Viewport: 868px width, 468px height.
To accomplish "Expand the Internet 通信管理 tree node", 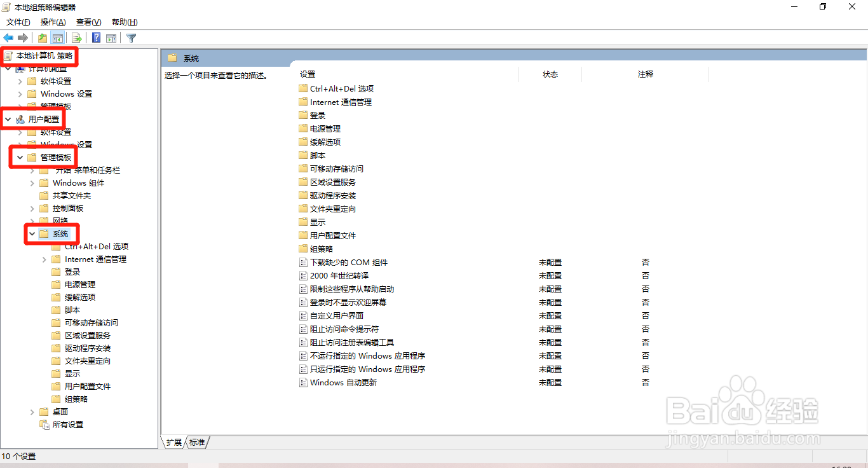I will tap(44, 259).
